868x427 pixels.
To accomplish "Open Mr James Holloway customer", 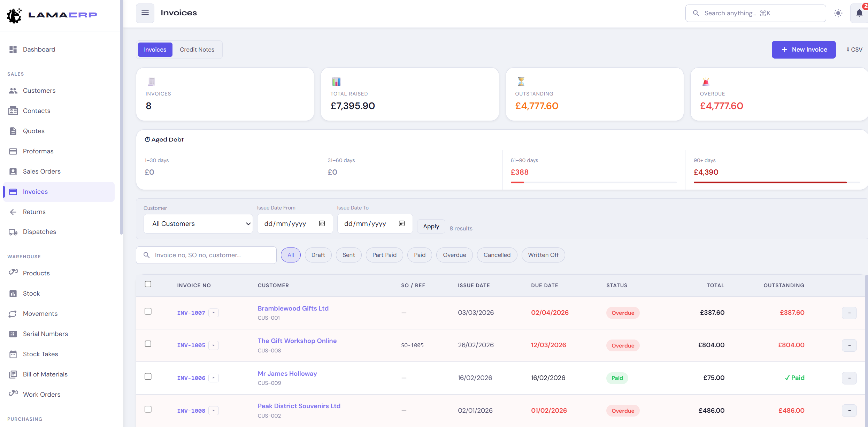I will coord(287,373).
